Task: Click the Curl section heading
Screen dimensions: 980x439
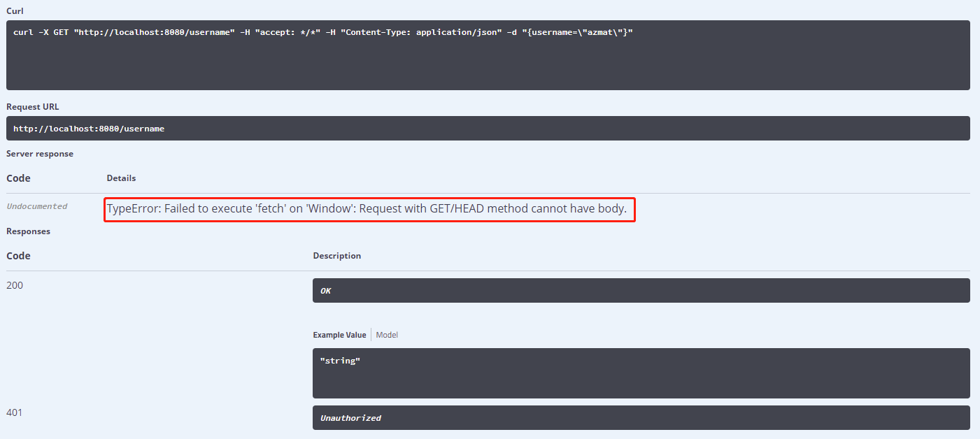Action: [15, 11]
